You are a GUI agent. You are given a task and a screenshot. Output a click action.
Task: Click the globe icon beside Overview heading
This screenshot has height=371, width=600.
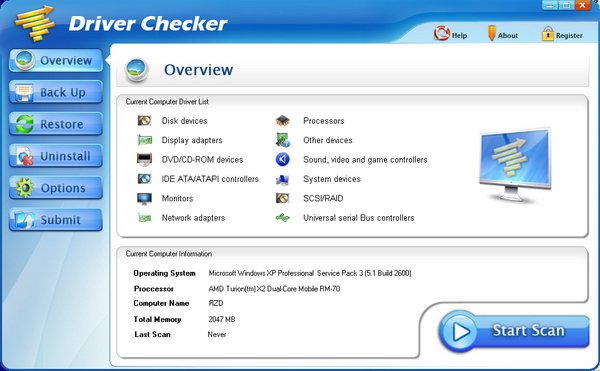pyautogui.click(x=137, y=70)
